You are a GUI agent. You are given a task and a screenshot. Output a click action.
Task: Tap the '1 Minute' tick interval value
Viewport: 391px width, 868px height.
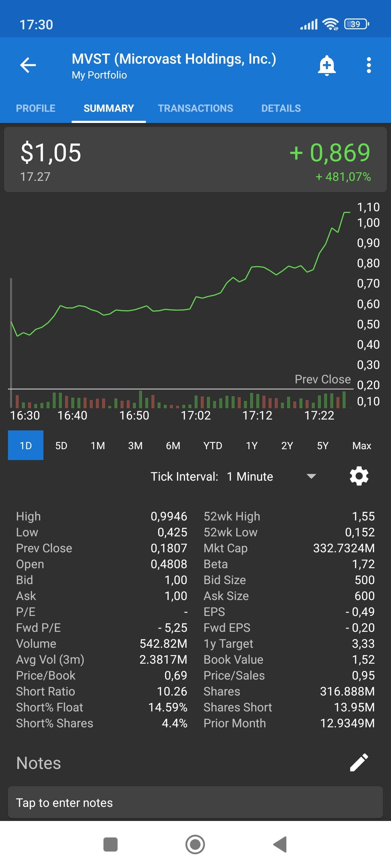tap(250, 476)
